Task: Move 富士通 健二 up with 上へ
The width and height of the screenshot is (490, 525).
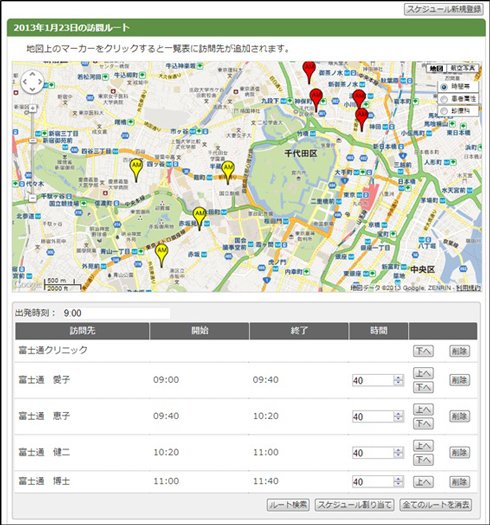Action: click(x=423, y=446)
